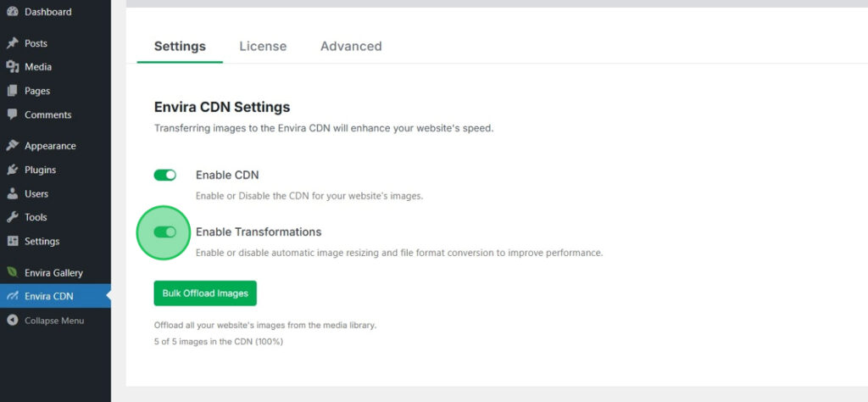Click "5 of 5 images in the CDN (100%)" text

[x=219, y=342]
